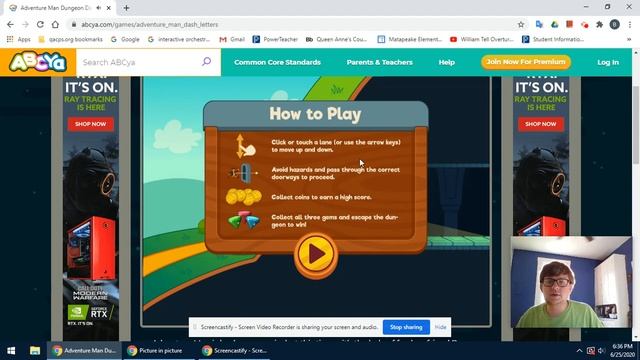Open the interactive orchestra bookmark
640x360 pixels.
click(179, 39)
